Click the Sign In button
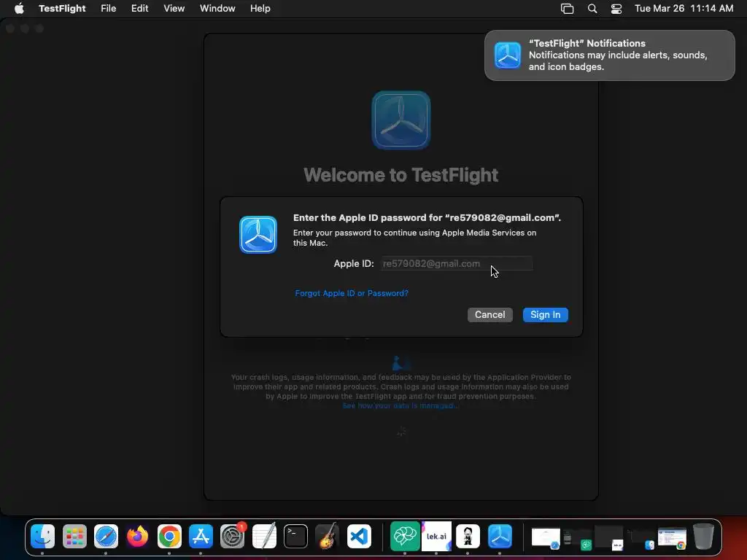 (546, 315)
